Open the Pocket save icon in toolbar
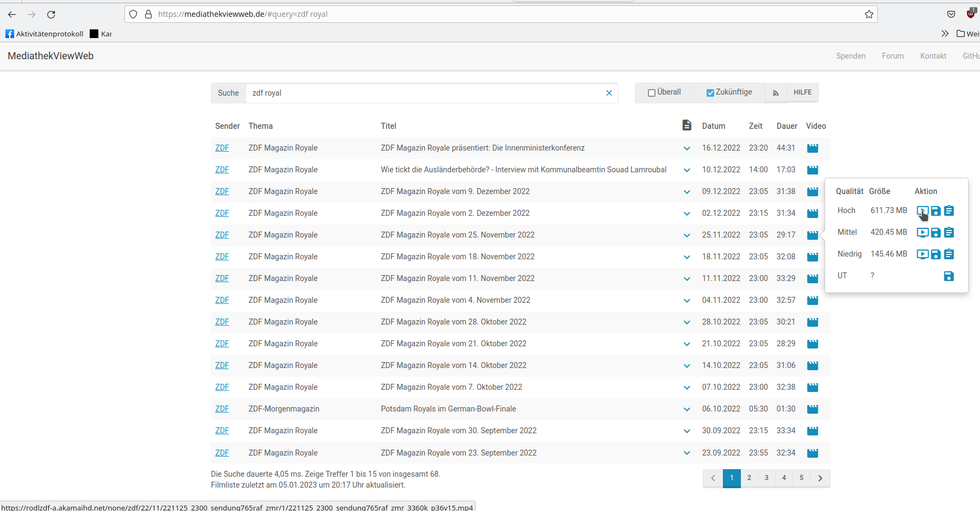 tap(951, 14)
